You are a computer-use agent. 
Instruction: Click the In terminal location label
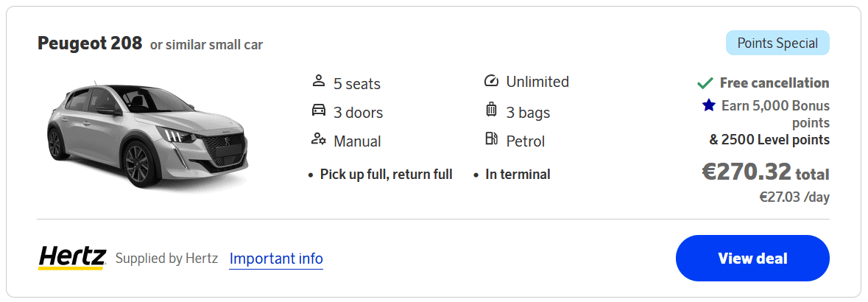pyautogui.click(x=518, y=175)
